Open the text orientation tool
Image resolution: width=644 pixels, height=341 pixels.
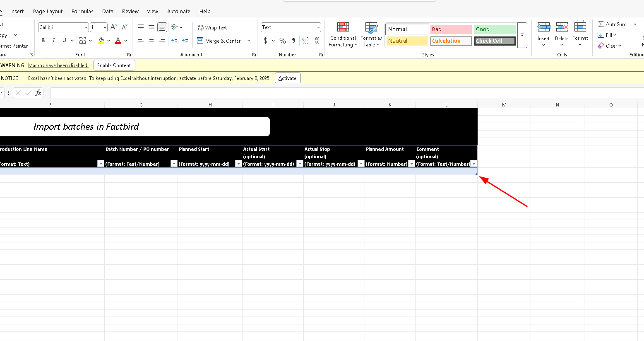point(174,27)
